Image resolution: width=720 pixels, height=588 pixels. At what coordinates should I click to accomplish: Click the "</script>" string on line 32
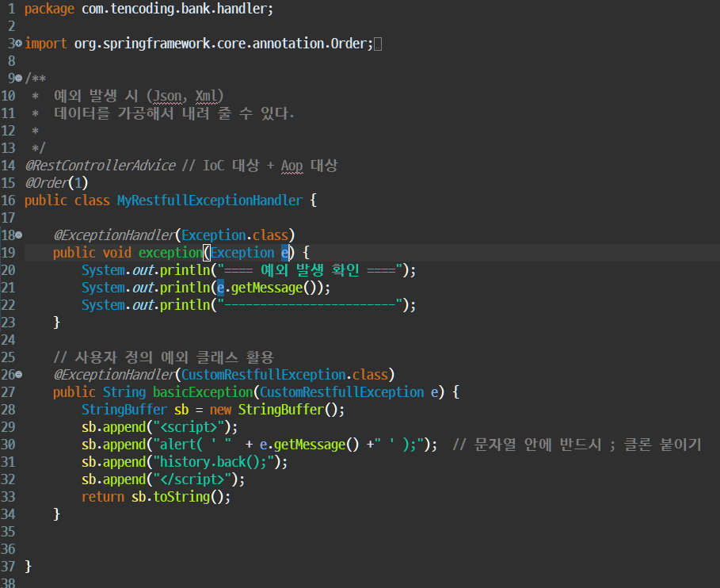(x=192, y=479)
